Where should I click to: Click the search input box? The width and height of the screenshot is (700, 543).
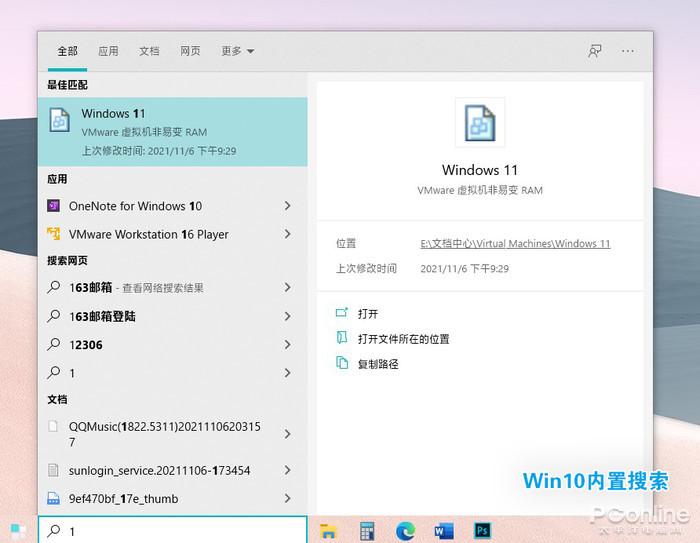pos(173,530)
